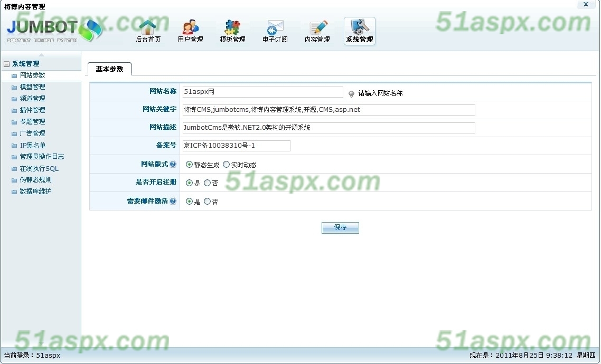Open 在线执行SQL in sidebar

[39, 169]
